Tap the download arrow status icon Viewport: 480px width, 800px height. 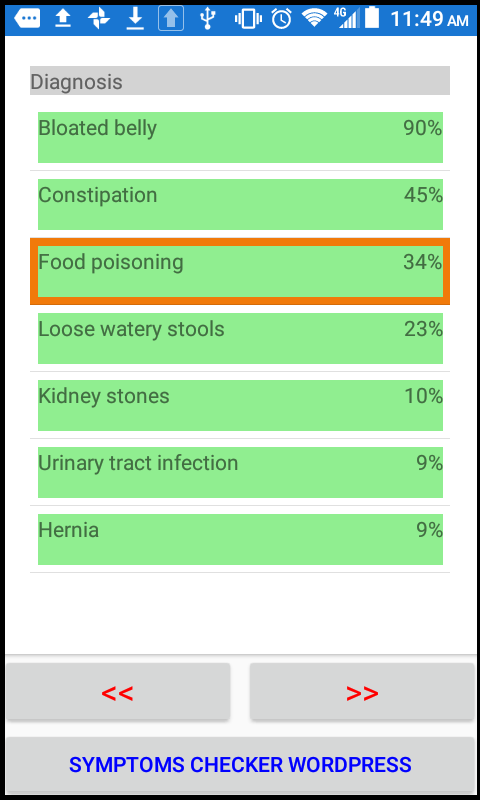point(135,19)
